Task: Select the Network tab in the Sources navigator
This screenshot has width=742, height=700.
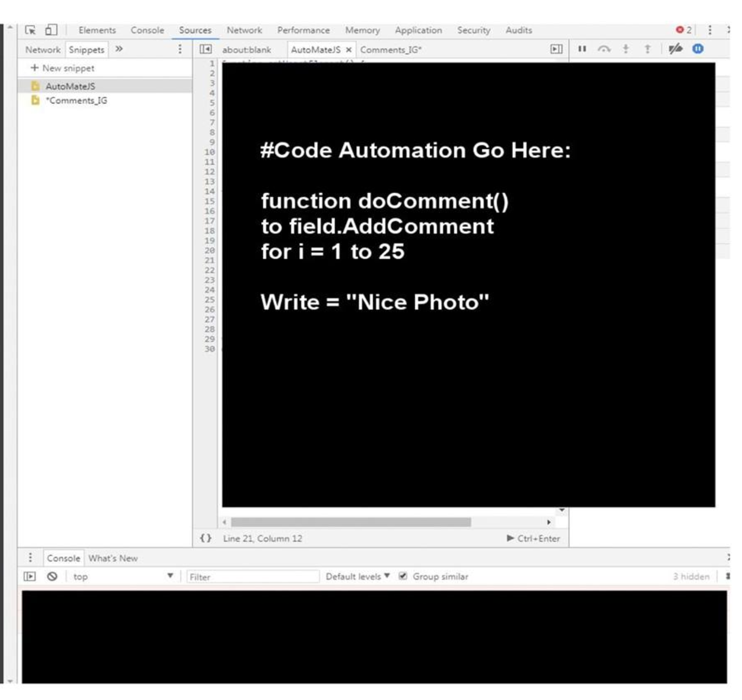Action: [43, 50]
